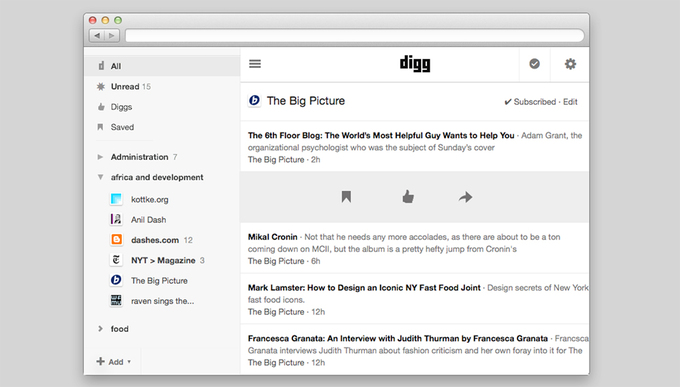The width and height of the screenshot is (680, 387).
Task: Open the Add dropdown menu
Action: [x=113, y=362]
